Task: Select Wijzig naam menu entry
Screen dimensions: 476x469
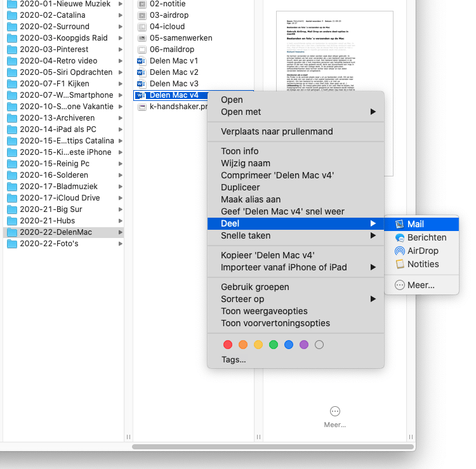Action: tap(296, 163)
